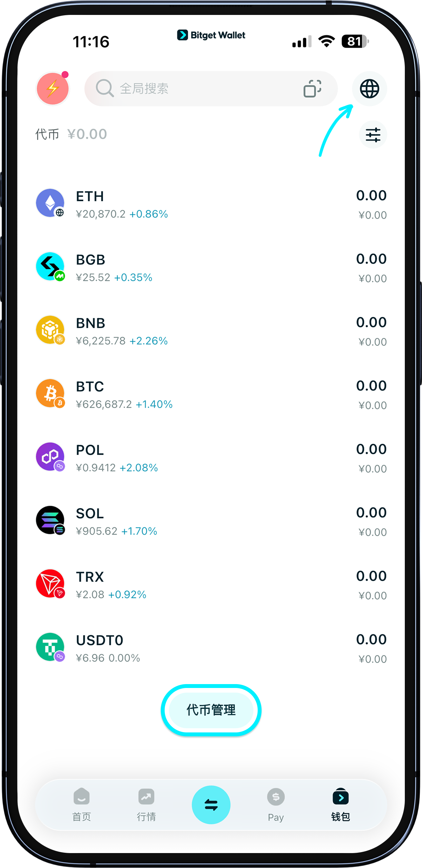The image size is (422, 868).
Task: Open the USDT0 token row
Action: pyautogui.click(x=211, y=648)
